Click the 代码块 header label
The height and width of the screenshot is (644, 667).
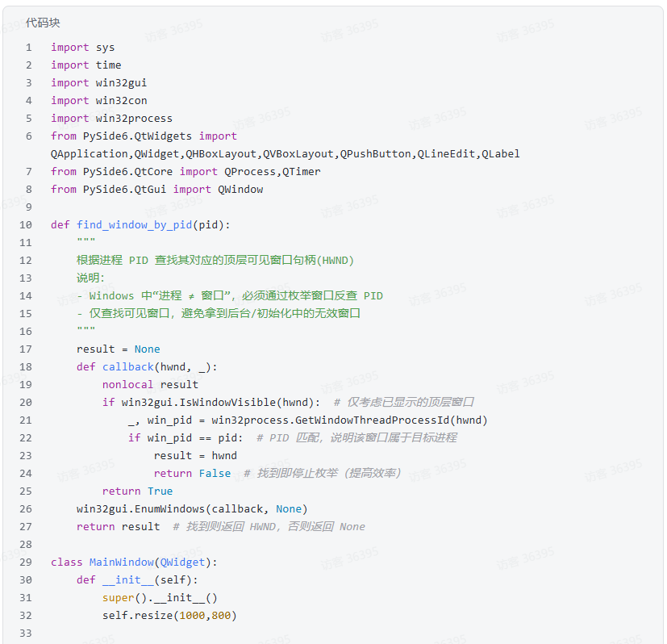(43, 23)
